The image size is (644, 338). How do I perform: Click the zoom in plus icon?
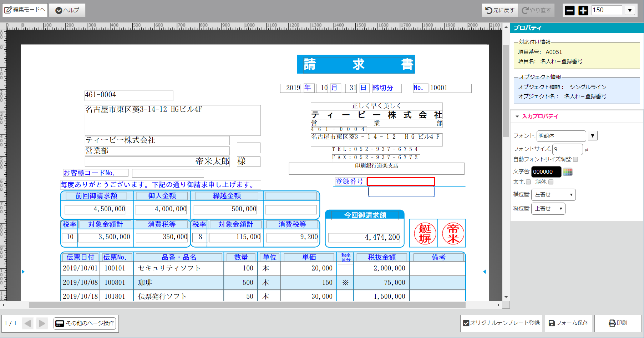(583, 10)
